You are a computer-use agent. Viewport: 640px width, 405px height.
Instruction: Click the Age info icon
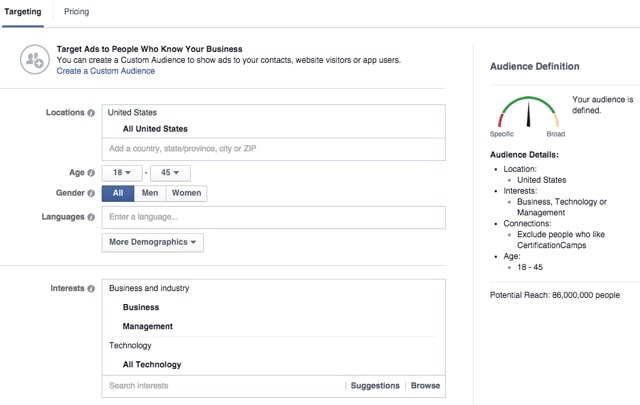pyautogui.click(x=91, y=172)
